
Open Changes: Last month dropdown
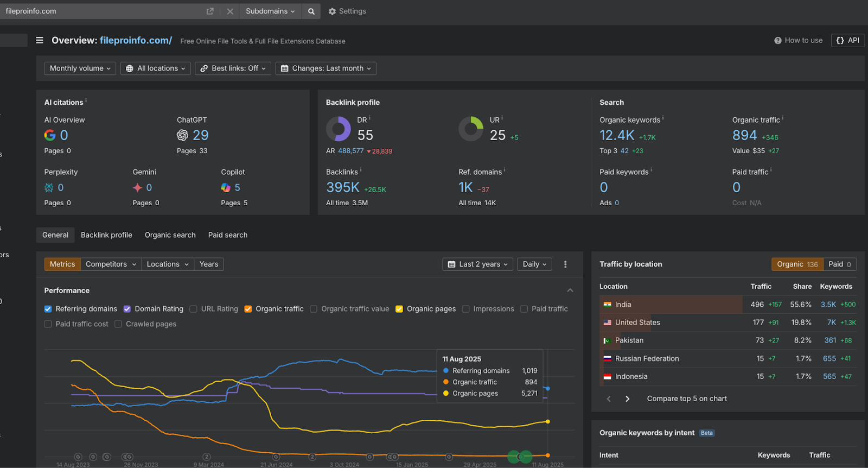pos(326,68)
